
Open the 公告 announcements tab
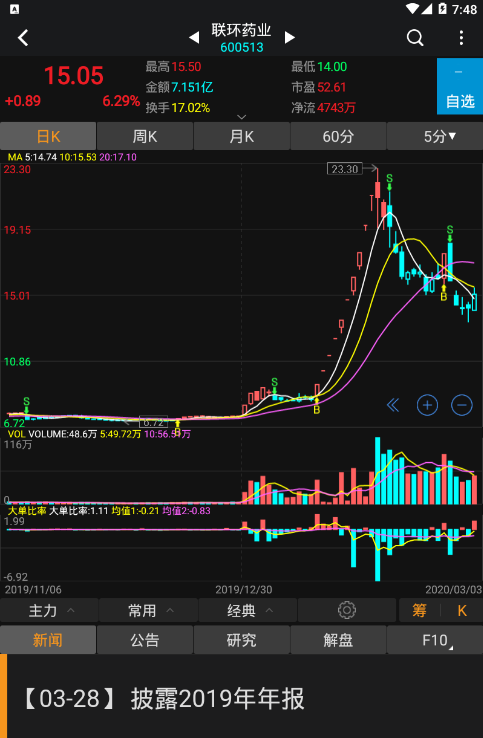(145, 640)
